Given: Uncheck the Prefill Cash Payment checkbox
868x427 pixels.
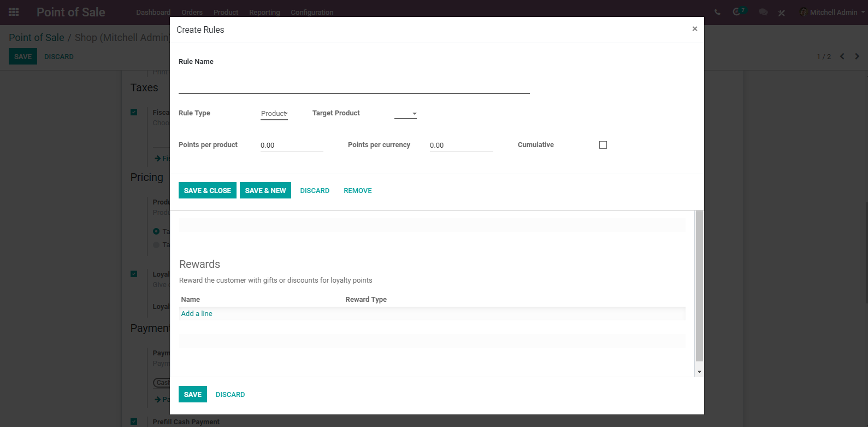Looking at the screenshot, I should pyautogui.click(x=134, y=422).
